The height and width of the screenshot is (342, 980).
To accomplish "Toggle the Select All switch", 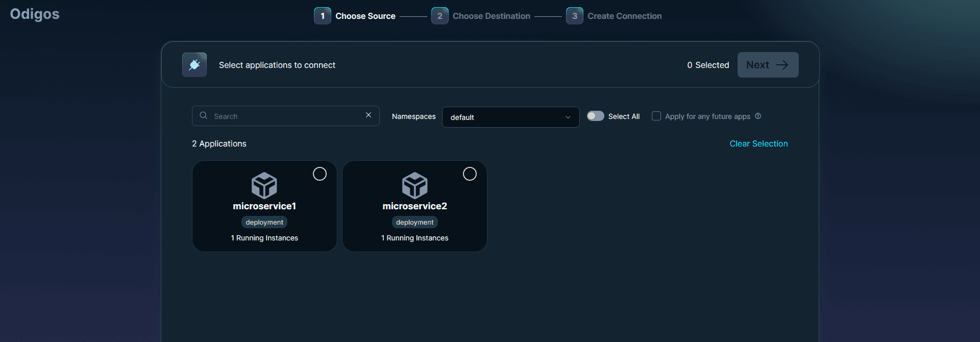I will pyautogui.click(x=595, y=116).
